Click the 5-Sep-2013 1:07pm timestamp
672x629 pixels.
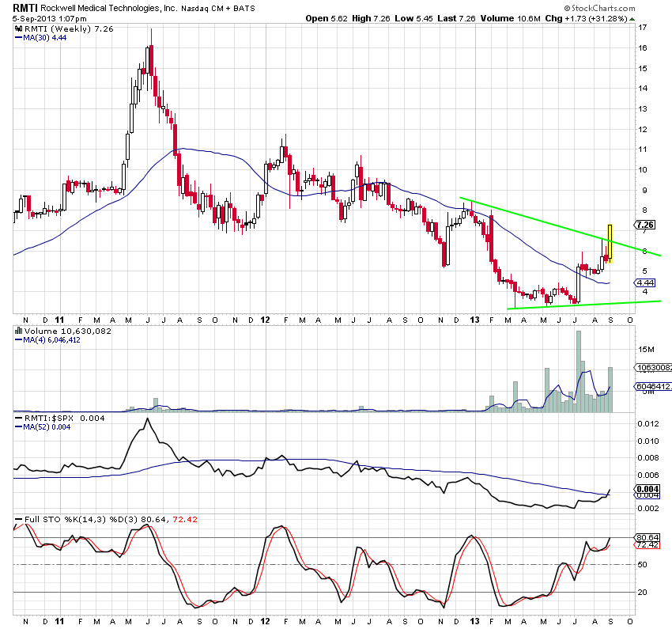click(x=49, y=19)
